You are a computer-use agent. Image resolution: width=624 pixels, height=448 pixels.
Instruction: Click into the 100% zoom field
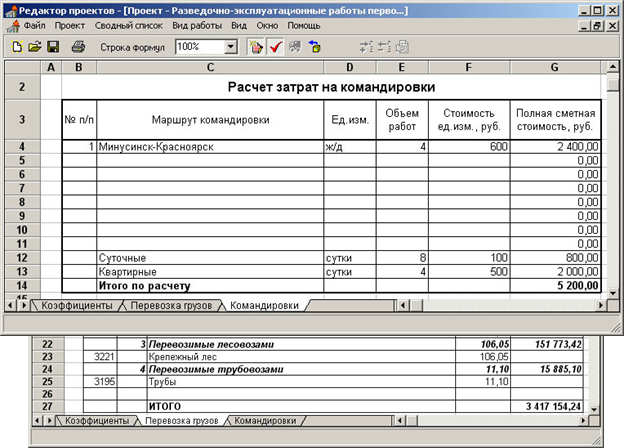200,47
